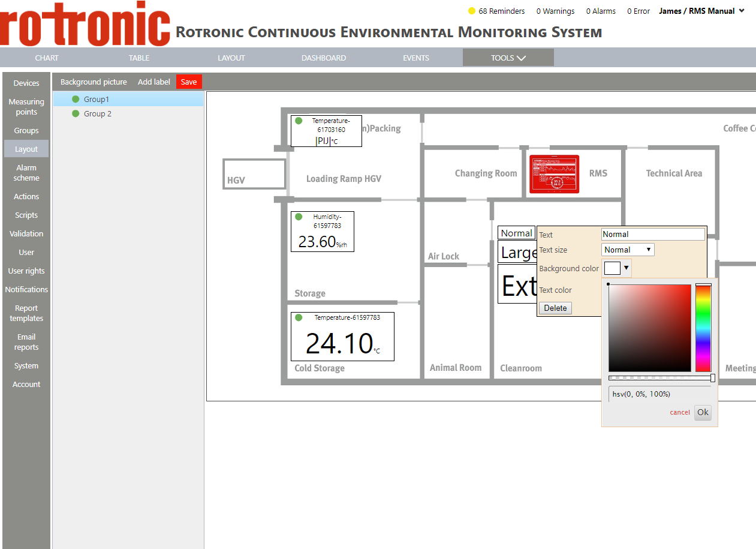Expand the TOOLS menu
Image resolution: width=756 pixels, height=549 pixels.
point(508,58)
